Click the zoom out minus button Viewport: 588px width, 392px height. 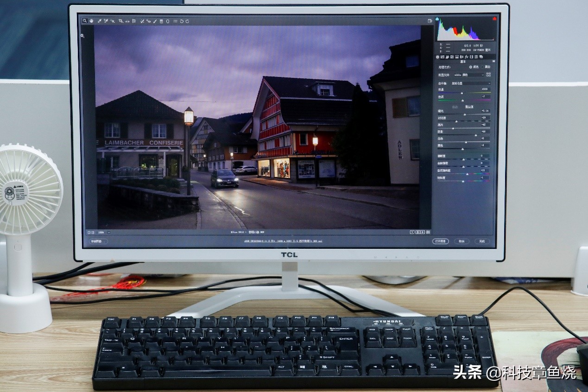coord(89,233)
